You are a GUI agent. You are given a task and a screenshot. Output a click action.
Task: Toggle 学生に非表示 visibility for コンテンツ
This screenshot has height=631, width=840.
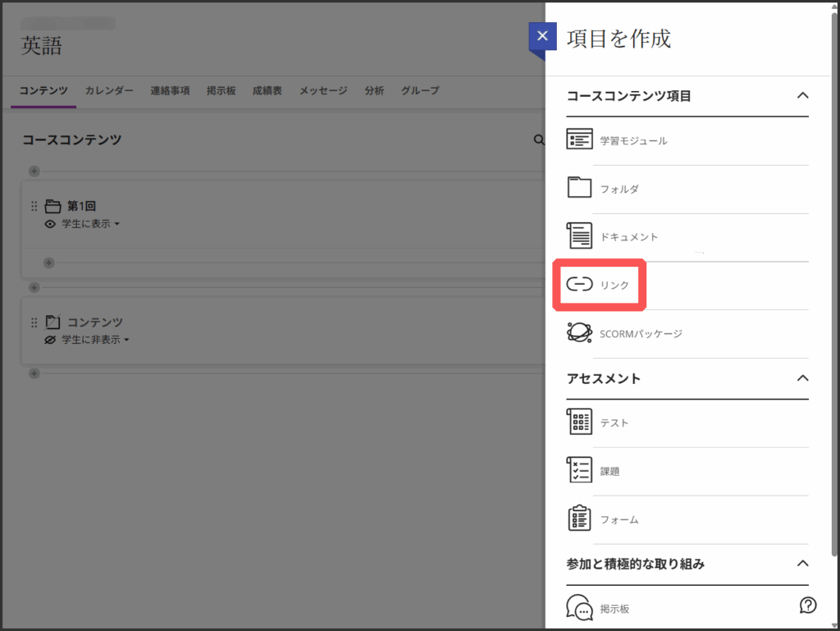(90, 340)
